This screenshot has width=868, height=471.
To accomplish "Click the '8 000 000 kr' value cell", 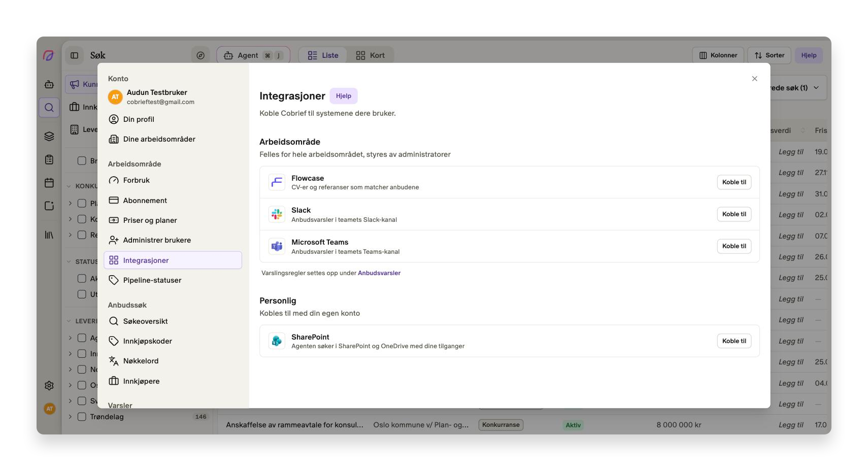I will coord(679,425).
